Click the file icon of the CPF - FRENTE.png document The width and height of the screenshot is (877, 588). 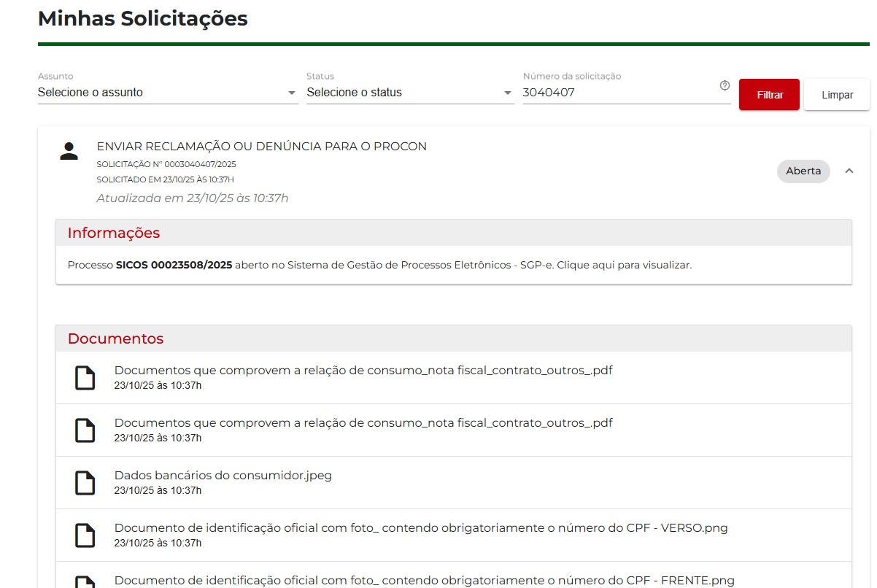pyautogui.click(x=85, y=581)
